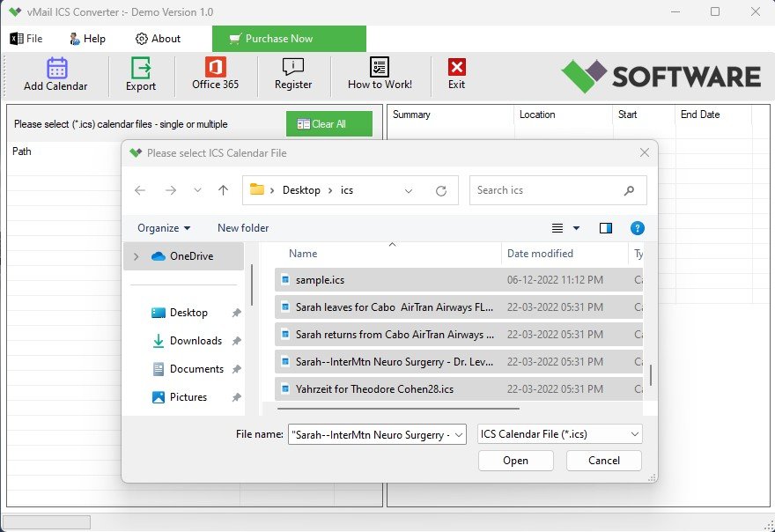Click the Clear All button

click(329, 123)
